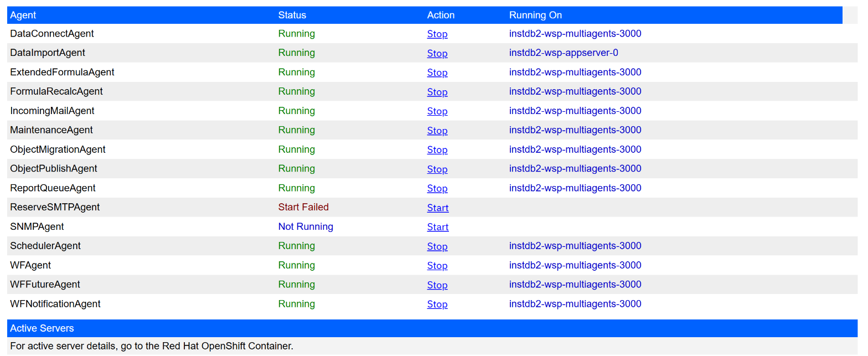
Task: Select the ObjectMigrationAgent name
Action: coord(58,149)
